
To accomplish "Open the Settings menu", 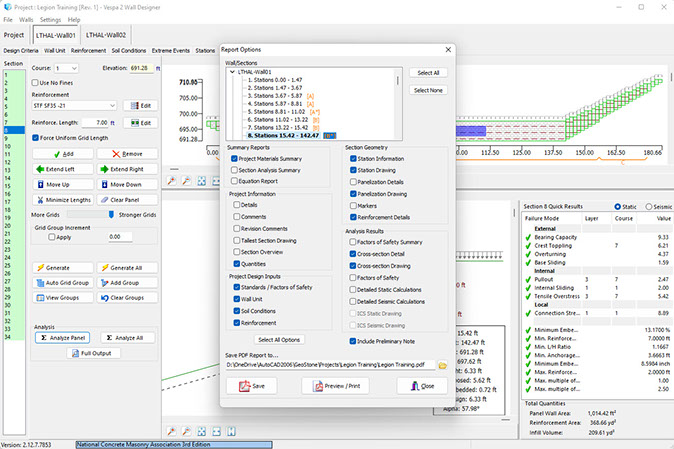I will pos(49,19).
